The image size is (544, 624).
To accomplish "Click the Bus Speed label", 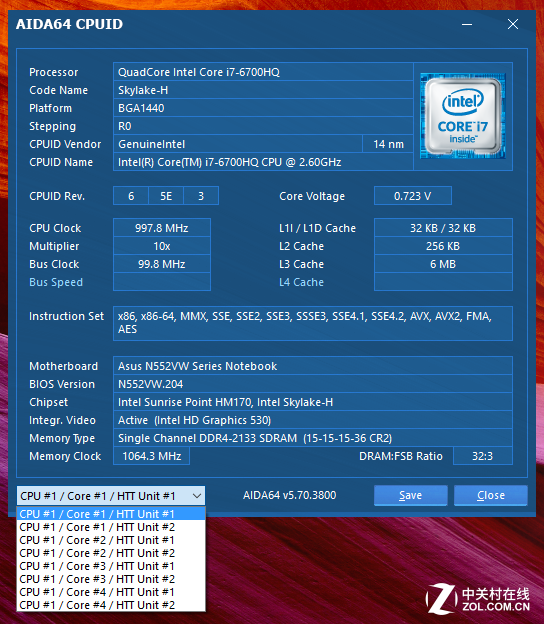I will [x=56, y=282].
